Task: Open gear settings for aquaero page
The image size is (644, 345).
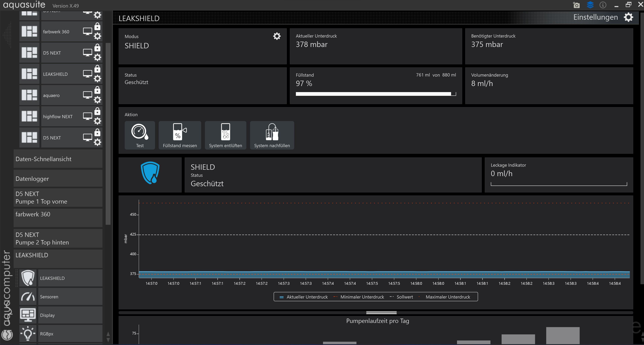Action: (x=97, y=100)
